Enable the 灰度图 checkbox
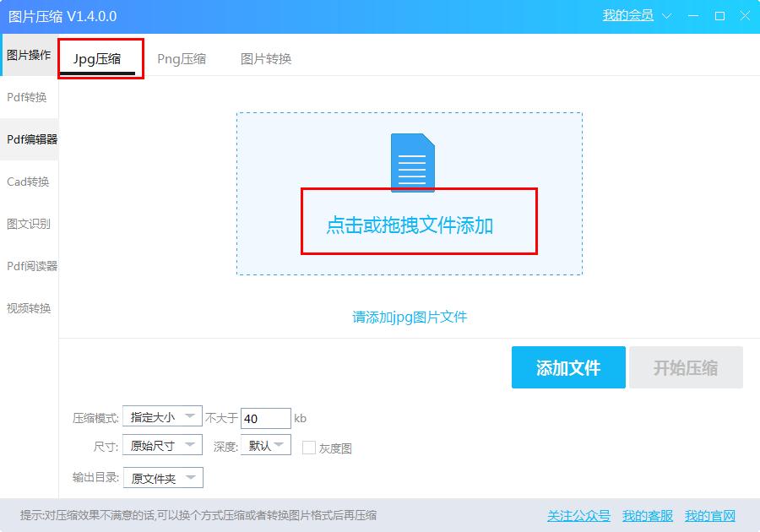The height and width of the screenshot is (532, 760). pos(307,448)
